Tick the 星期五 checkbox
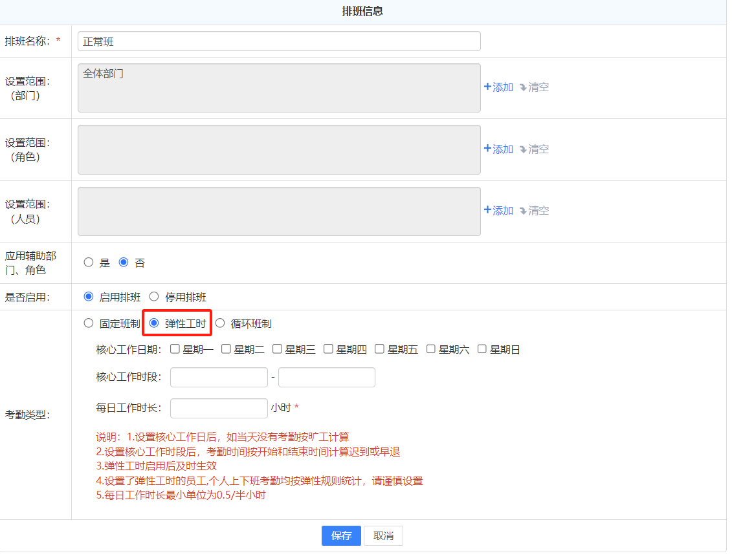 click(x=379, y=349)
